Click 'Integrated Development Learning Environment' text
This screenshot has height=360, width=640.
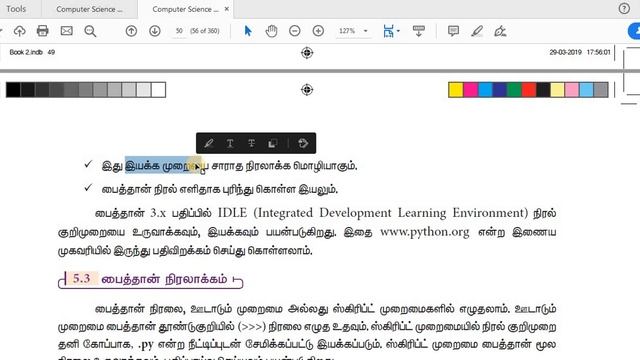391,213
